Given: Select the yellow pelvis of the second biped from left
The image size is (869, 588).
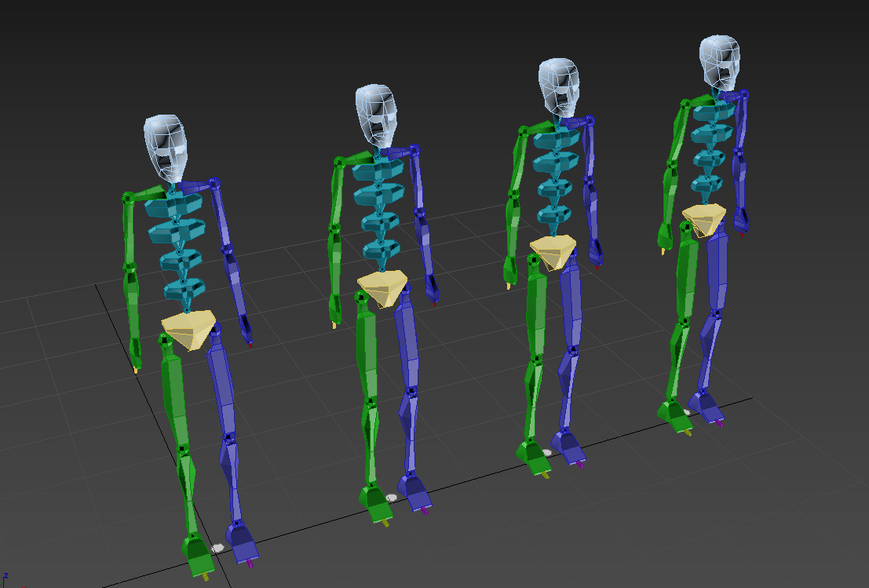Looking at the screenshot, I should (383, 288).
